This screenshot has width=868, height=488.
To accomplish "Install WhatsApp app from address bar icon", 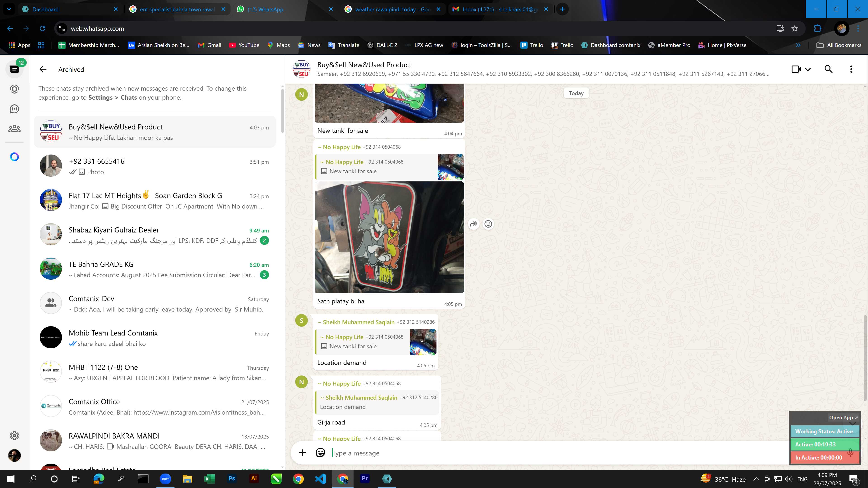I will [x=780, y=28].
